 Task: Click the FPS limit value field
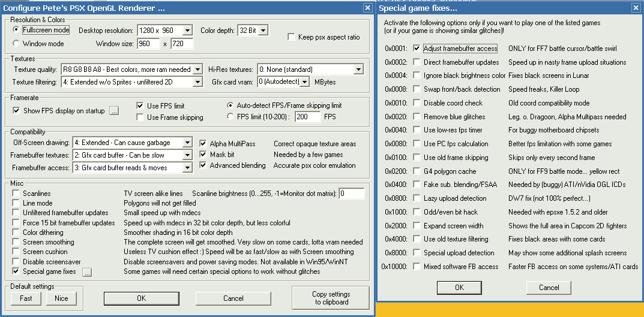click(x=308, y=117)
